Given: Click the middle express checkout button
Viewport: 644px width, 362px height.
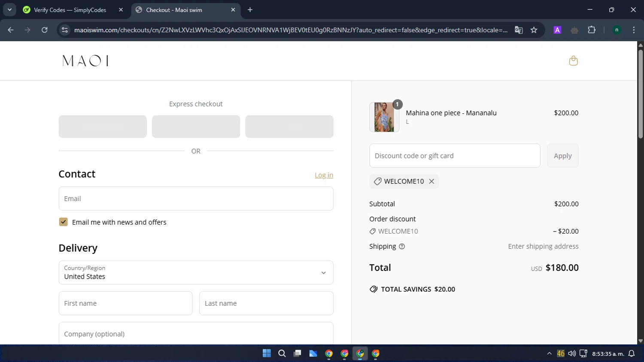Looking at the screenshot, I should (196, 126).
